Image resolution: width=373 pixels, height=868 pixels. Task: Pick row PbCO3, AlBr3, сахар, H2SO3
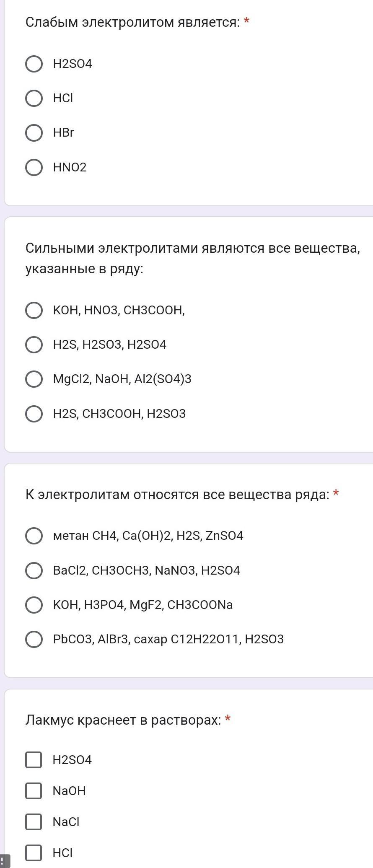(x=34, y=639)
